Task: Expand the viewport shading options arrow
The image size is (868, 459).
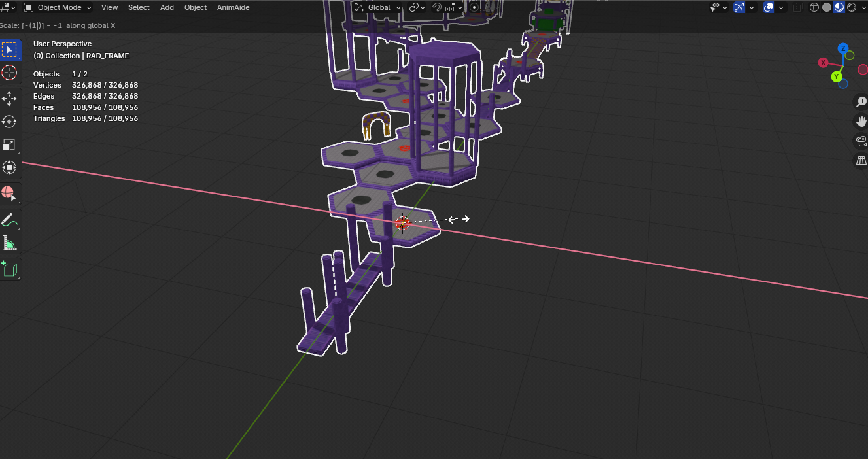Action: [863, 8]
